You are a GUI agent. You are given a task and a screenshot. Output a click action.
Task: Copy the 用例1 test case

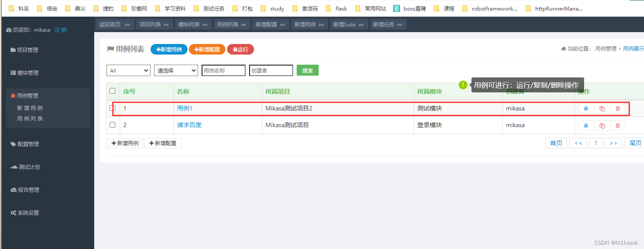click(602, 108)
